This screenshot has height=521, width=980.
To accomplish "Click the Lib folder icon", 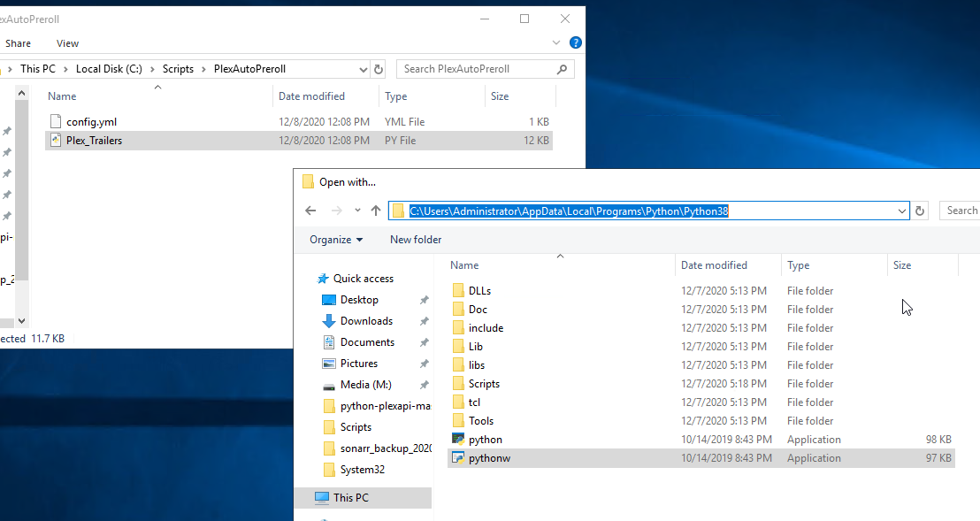I will (x=458, y=346).
